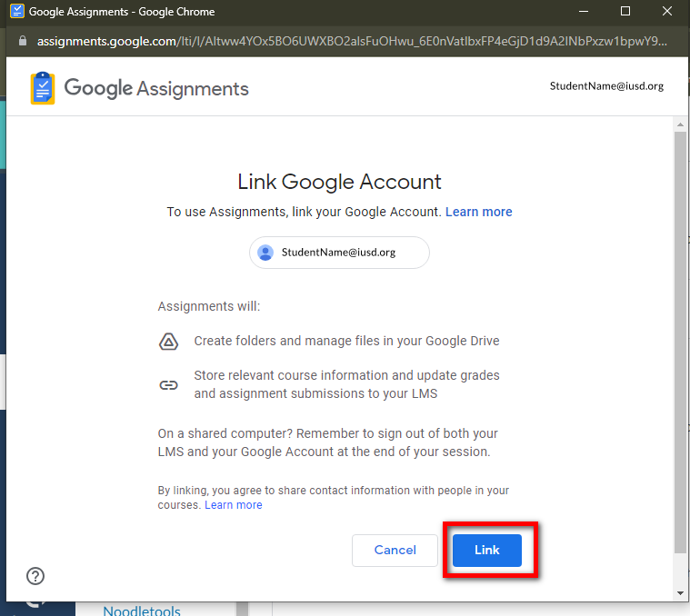This screenshot has height=616, width=690.
Task: Click the window title bar favicon
Action: tap(17, 11)
